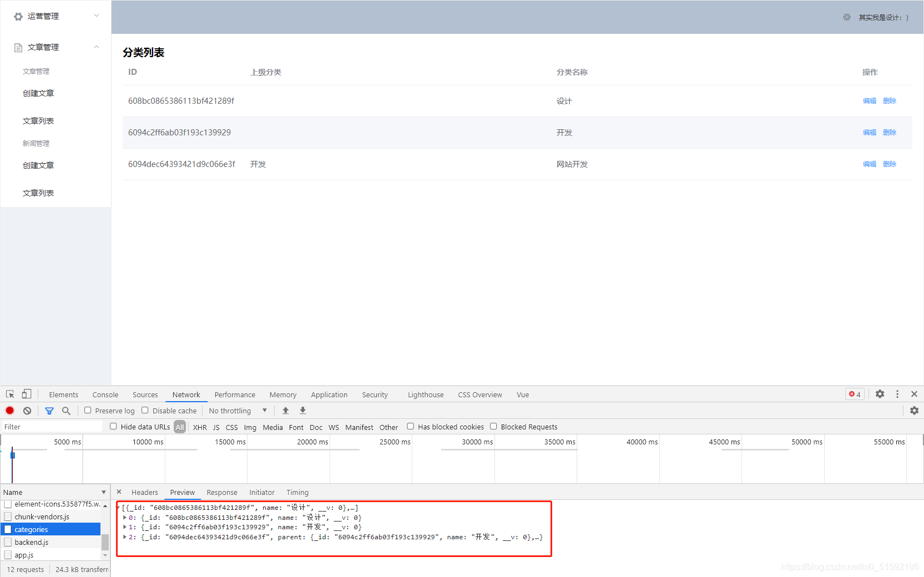Open network search with magnifier icon

[66, 411]
